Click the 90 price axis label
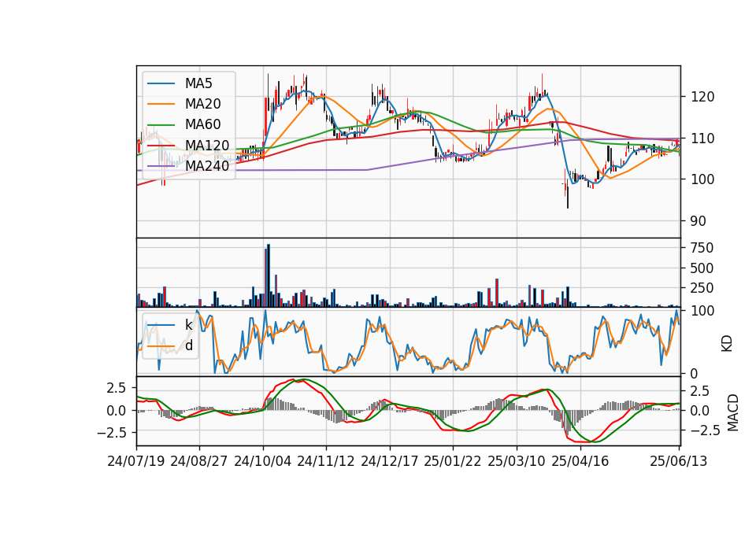This screenshot has width=756, height=543. coord(699,221)
